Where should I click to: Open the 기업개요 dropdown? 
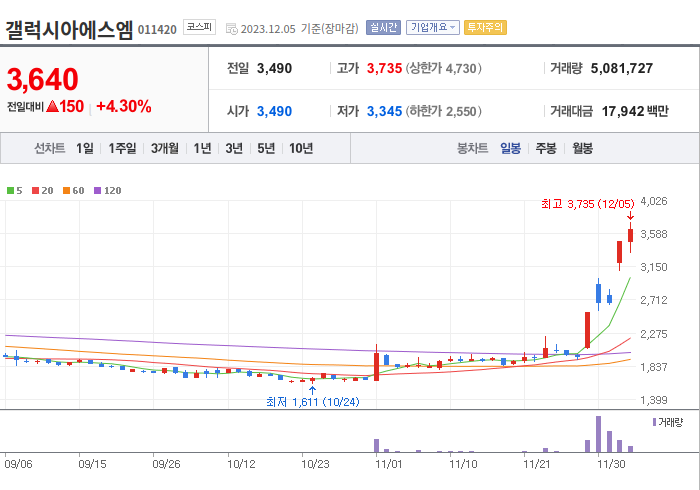(x=433, y=27)
